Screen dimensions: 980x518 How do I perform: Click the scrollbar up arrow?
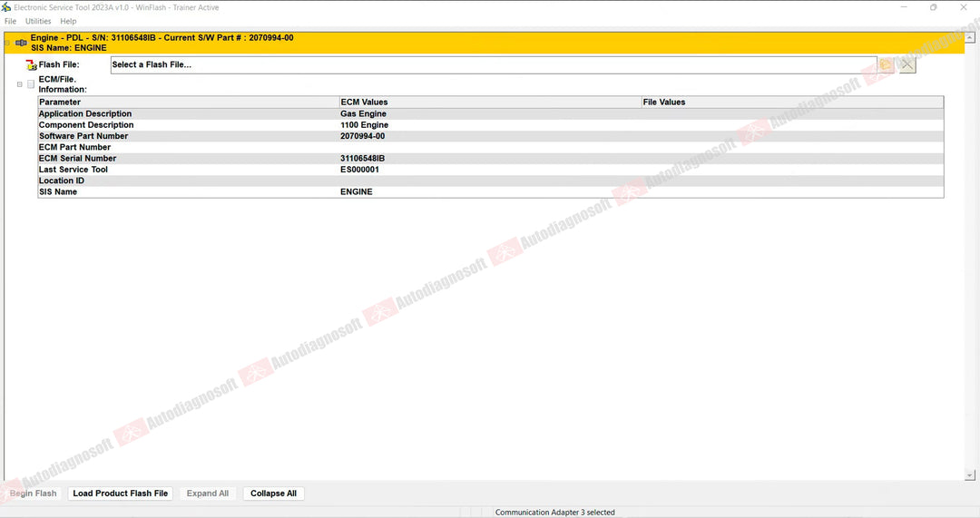click(969, 37)
